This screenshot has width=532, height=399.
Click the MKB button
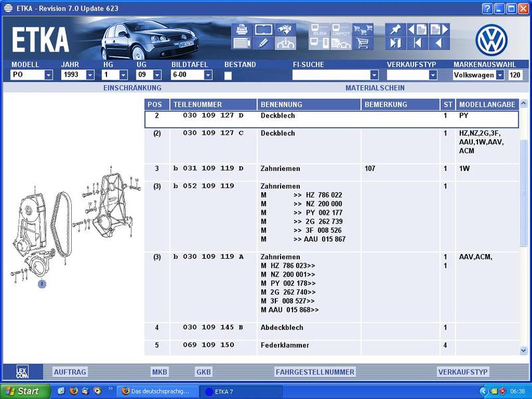click(160, 372)
